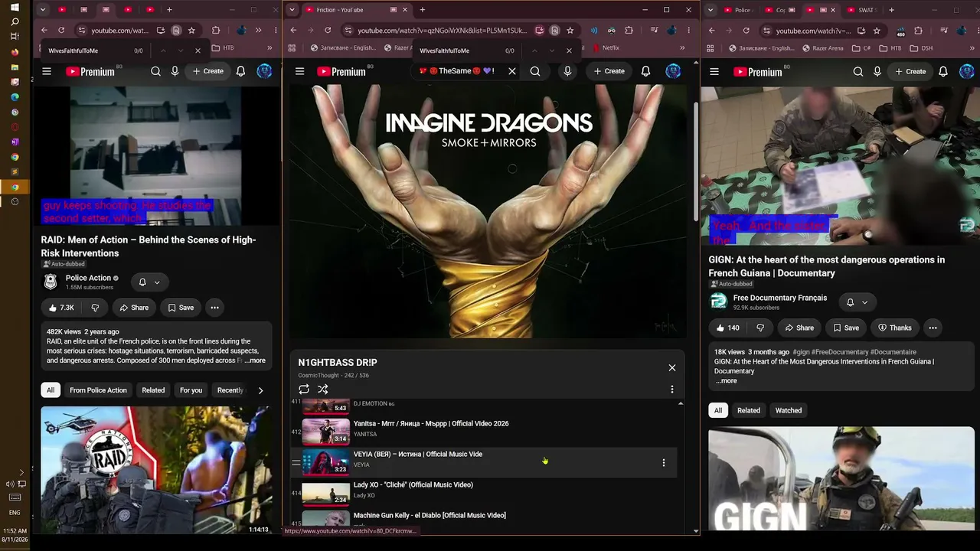This screenshot has width=980, height=551.
Task: Search button in the Friction YouTube window
Action: point(535,71)
